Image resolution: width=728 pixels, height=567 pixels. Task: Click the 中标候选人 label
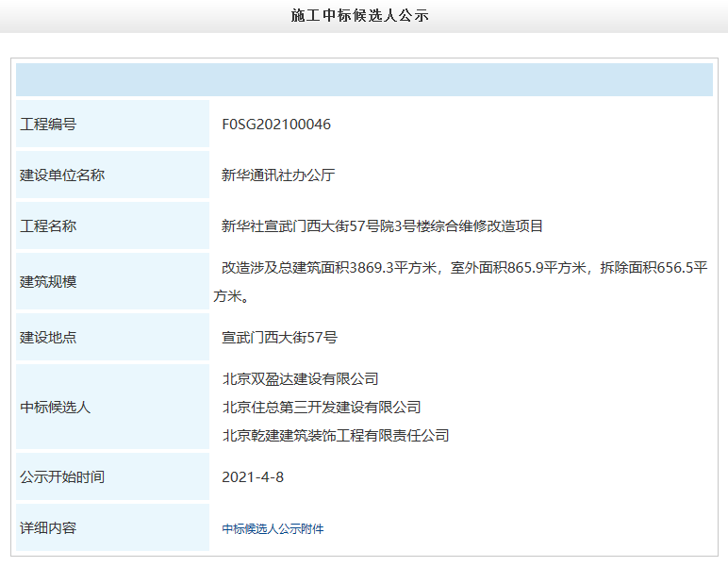(x=56, y=408)
